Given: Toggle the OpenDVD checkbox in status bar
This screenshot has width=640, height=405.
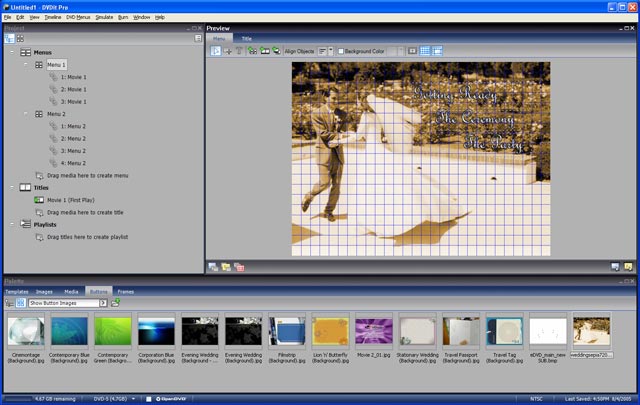Looking at the screenshot, I should [149, 399].
